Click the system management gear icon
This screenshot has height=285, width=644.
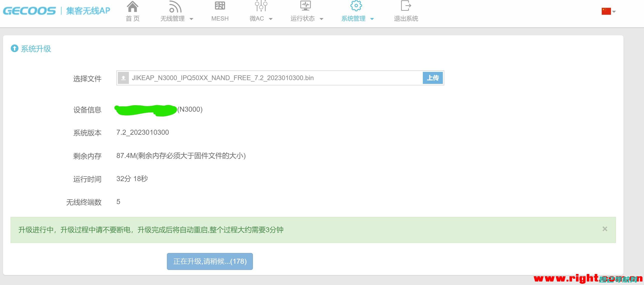point(356,6)
